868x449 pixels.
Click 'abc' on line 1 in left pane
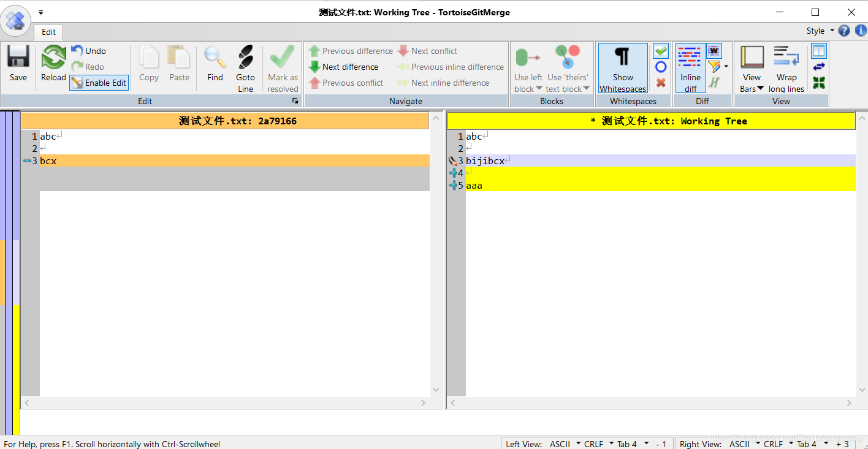click(x=48, y=137)
